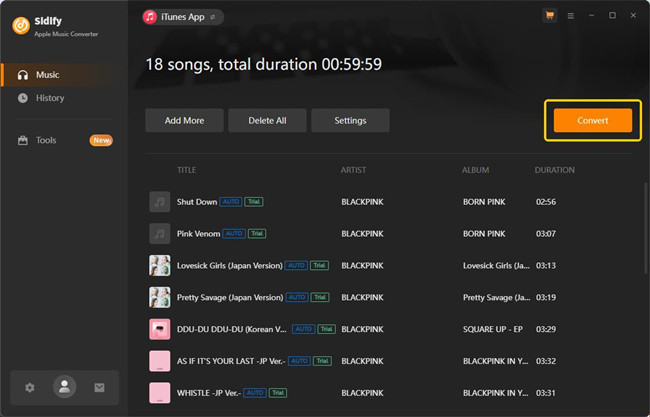Click Pretty Savage (Japan Version) cover thumbnail
Screen dimensions: 650x417
coord(160,298)
